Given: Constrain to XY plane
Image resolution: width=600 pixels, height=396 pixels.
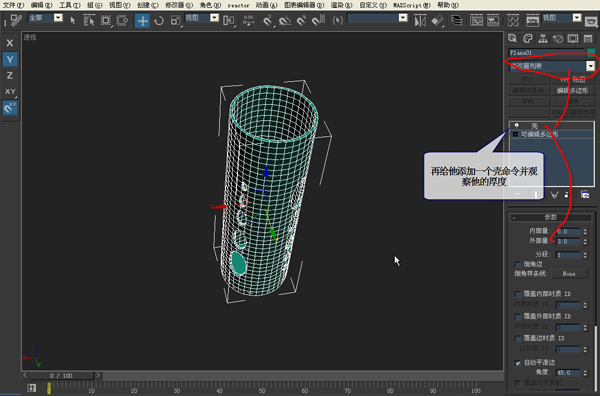Looking at the screenshot, I should coord(10,91).
